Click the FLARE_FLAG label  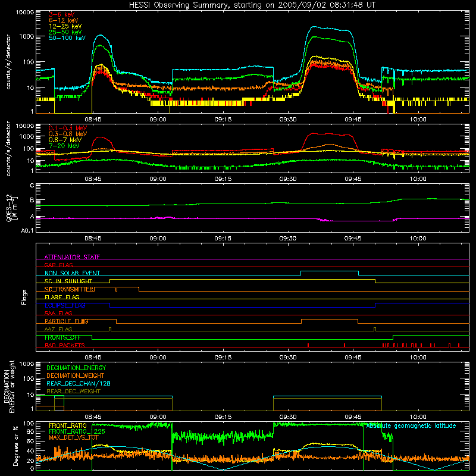pyautogui.click(x=62, y=297)
